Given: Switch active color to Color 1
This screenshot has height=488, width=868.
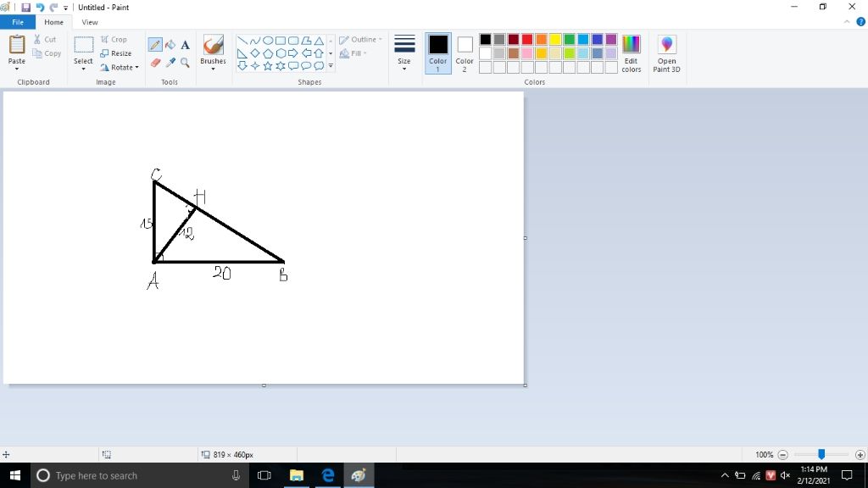Looking at the screenshot, I should pyautogui.click(x=438, y=53).
